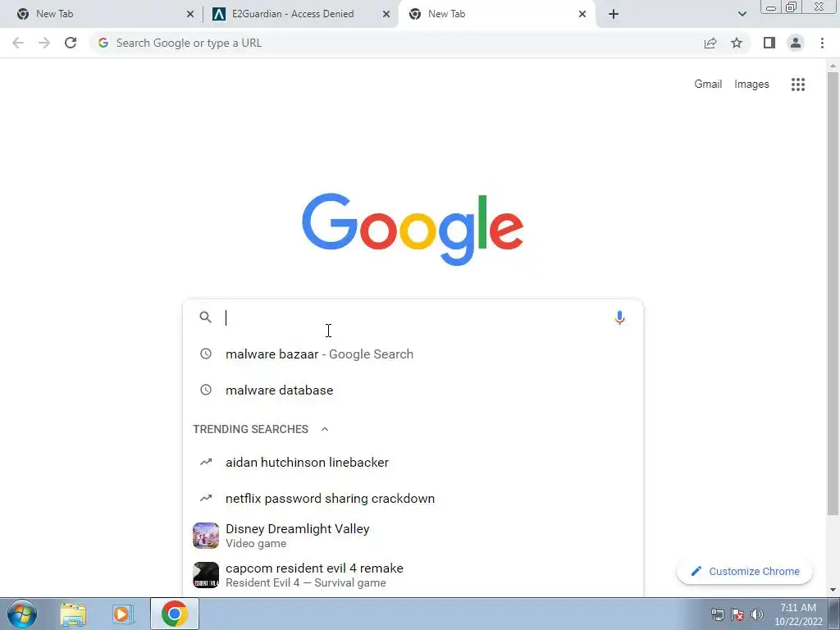Viewport: 840px width, 630px height.
Task: Close the active New Tab
Action: pos(582,14)
